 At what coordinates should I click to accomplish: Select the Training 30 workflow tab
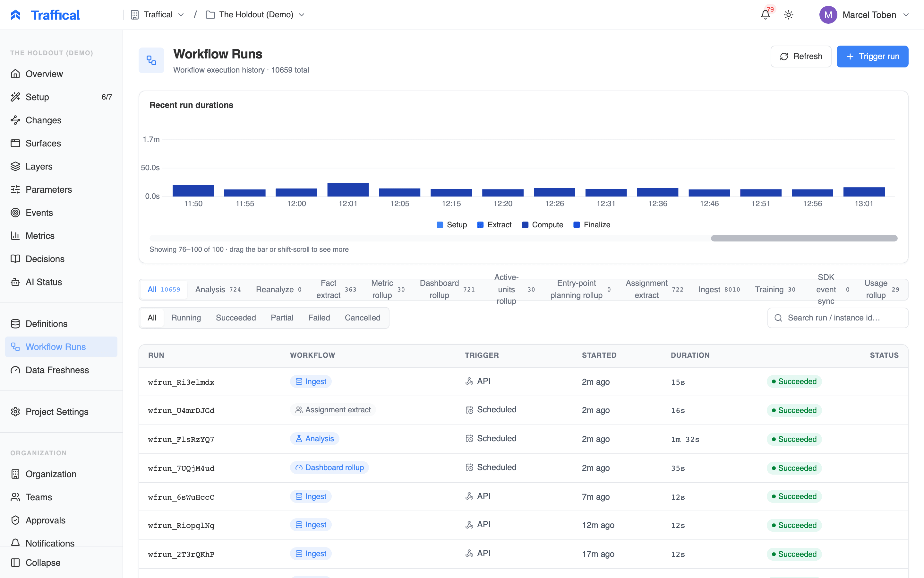click(775, 289)
